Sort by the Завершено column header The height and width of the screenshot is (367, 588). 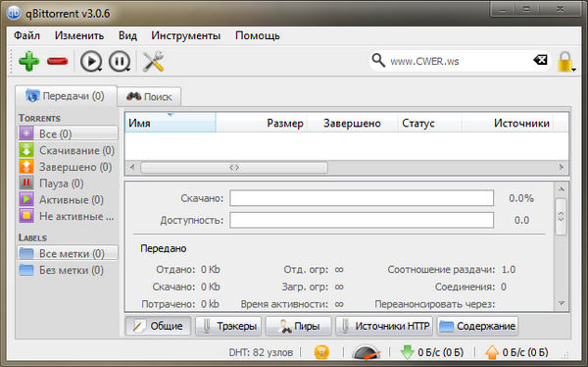(x=352, y=123)
